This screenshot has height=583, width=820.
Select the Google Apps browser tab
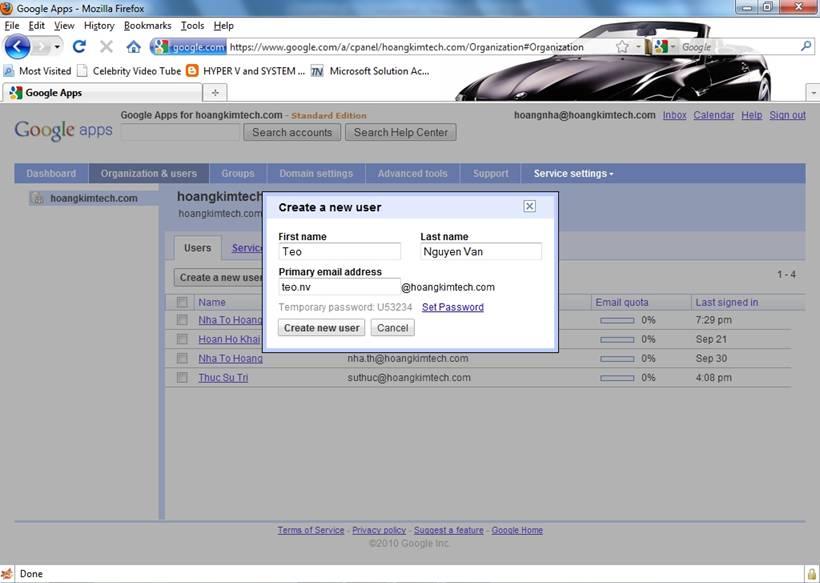click(x=102, y=93)
